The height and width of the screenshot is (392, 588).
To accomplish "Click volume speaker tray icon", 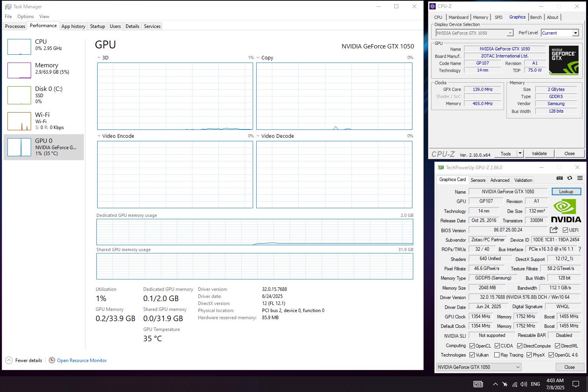I will tap(523, 384).
